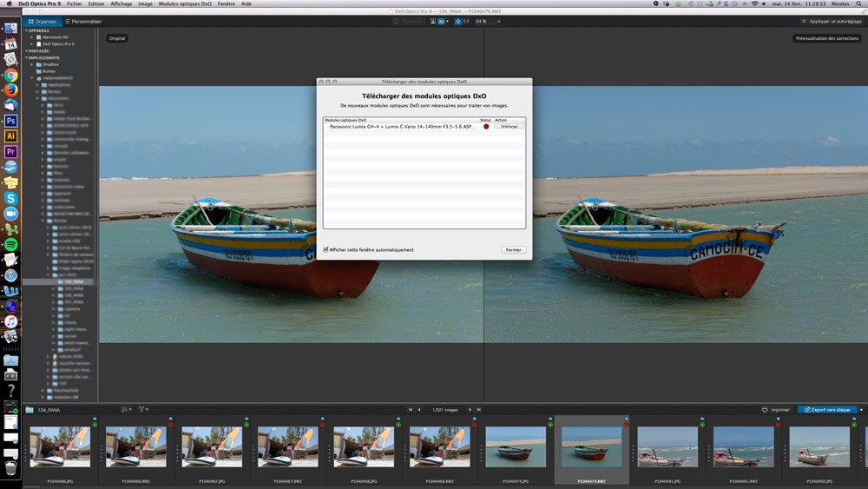Select side-by-side display mode icon
This screenshot has height=489, width=868.
(441, 22)
